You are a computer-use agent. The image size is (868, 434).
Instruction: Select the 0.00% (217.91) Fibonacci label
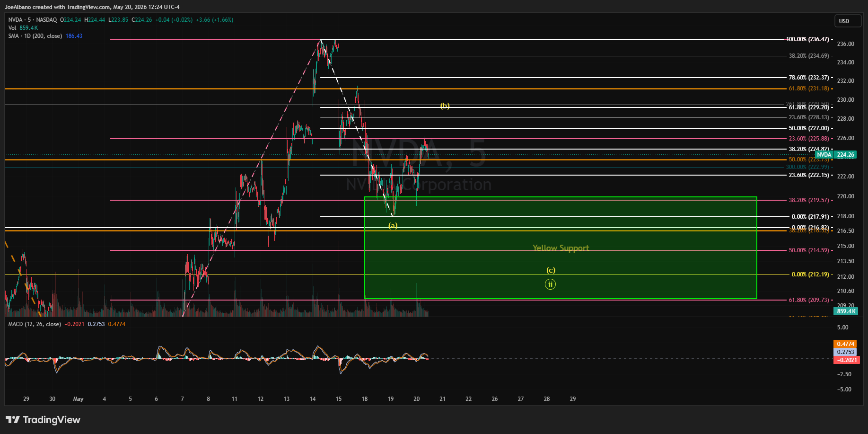click(810, 217)
